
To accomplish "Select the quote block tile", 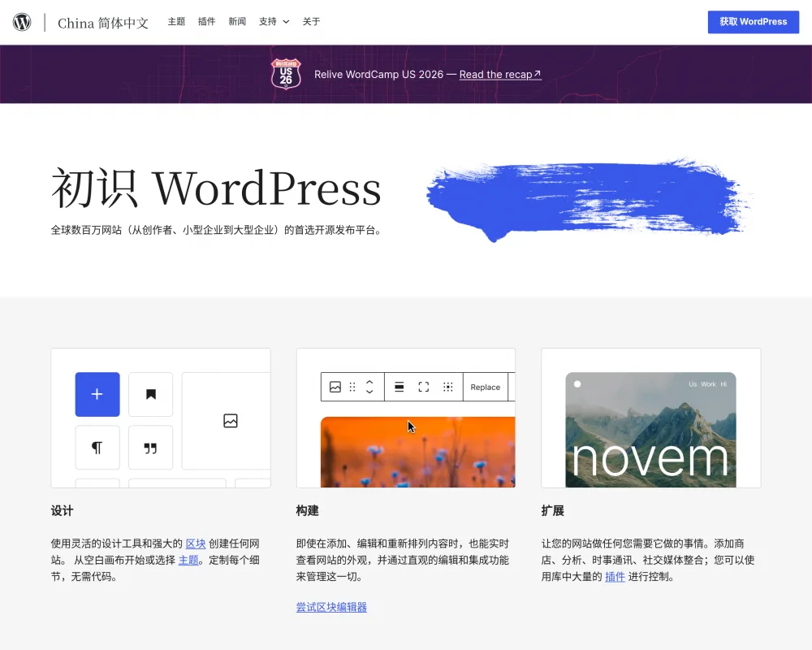I will [151, 448].
